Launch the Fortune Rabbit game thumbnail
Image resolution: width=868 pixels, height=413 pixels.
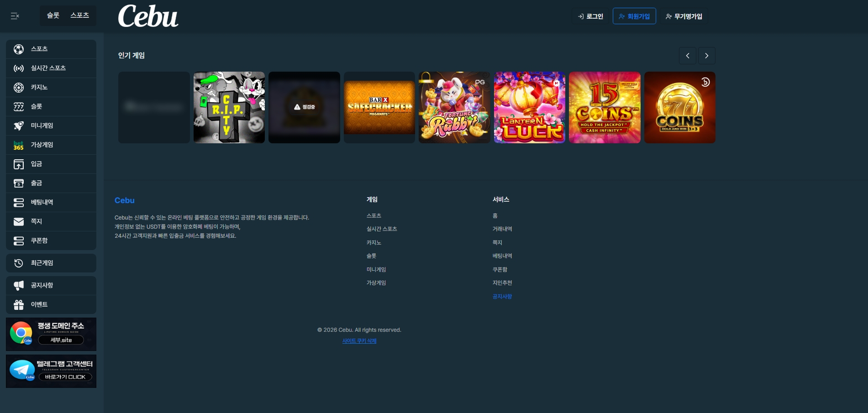tap(454, 107)
